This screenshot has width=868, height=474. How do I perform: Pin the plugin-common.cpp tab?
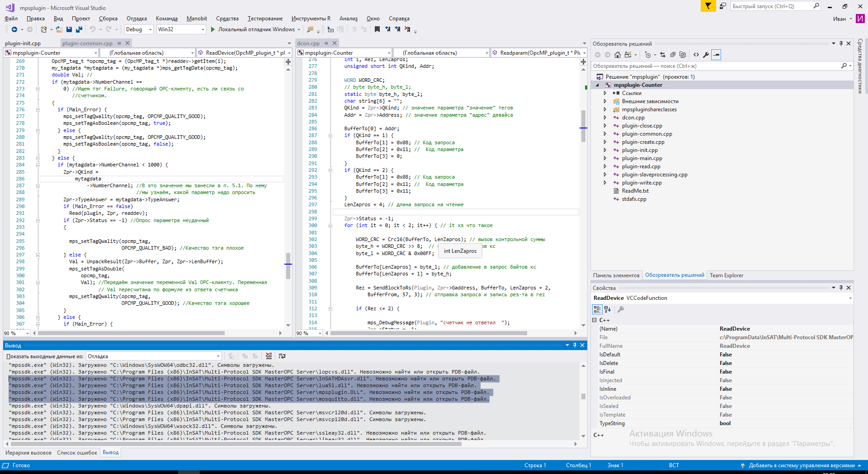(x=119, y=43)
